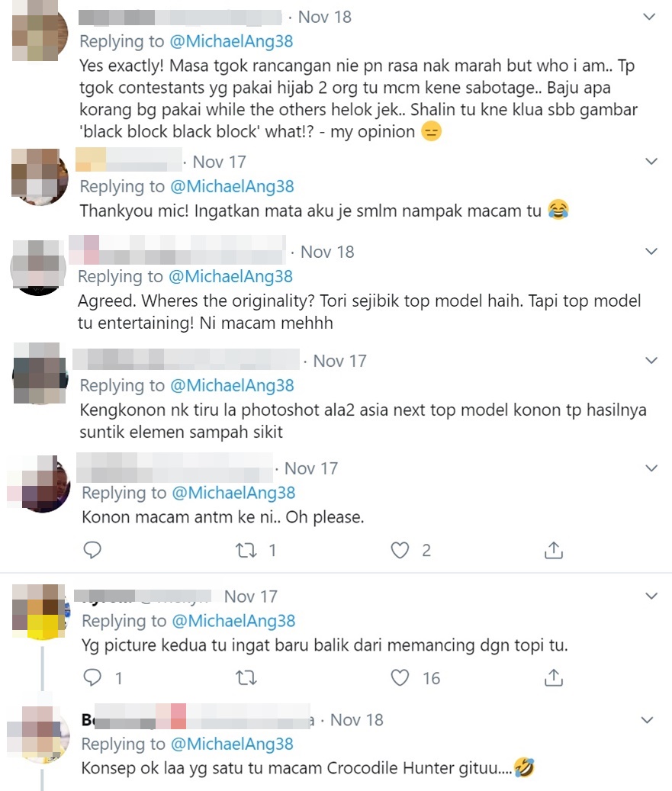The image size is (672, 791).
Task: Like the tweet with 16 likes
Action: coord(400,677)
